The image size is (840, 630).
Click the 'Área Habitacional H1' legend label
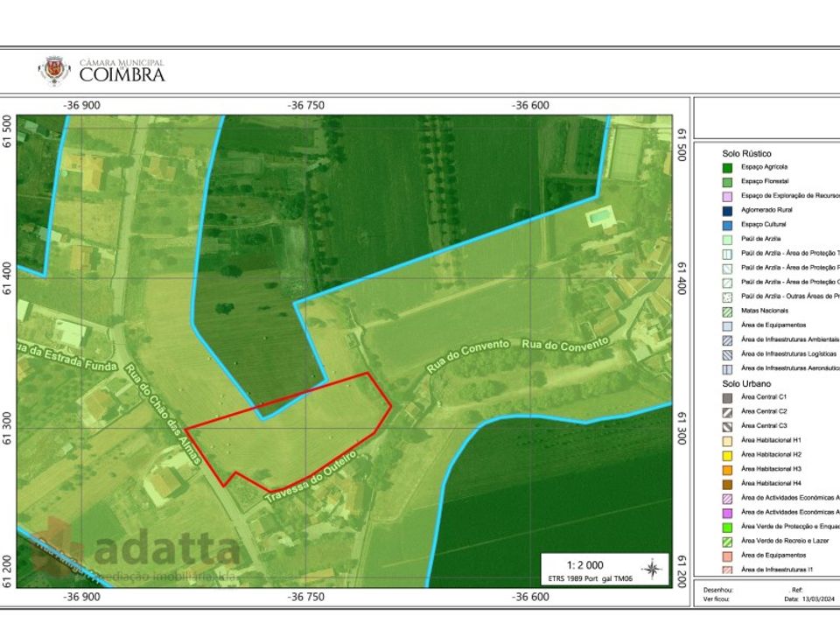coord(771,440)
